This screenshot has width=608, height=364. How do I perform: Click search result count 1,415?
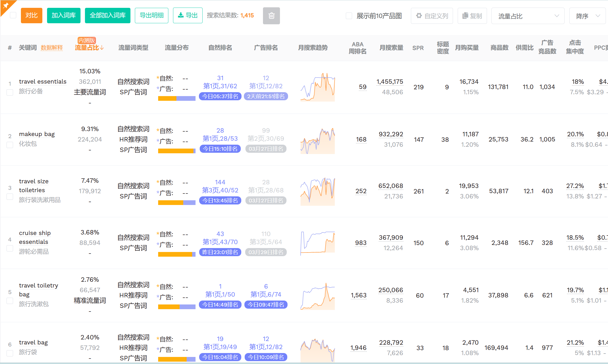coord(247,15)
